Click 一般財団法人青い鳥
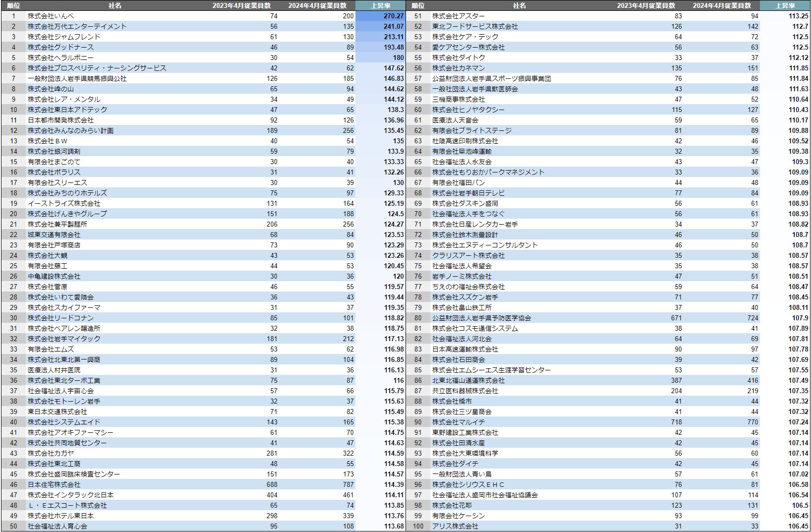The height and width of the screenshot is (532, 811). pyautogui.click(x=462, y=474)
